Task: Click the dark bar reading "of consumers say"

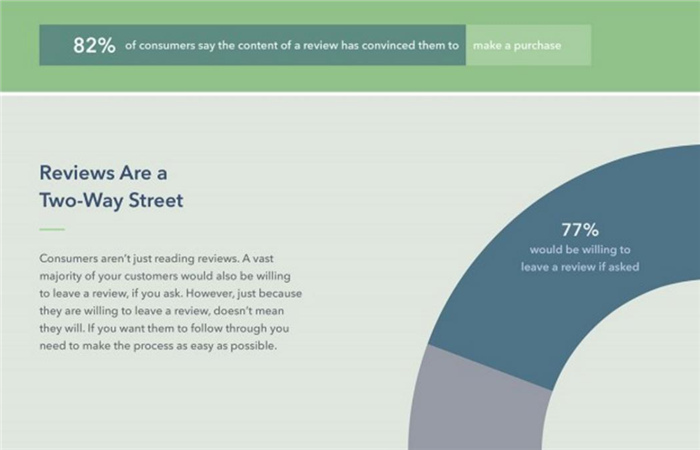Action: pos(292,46)
